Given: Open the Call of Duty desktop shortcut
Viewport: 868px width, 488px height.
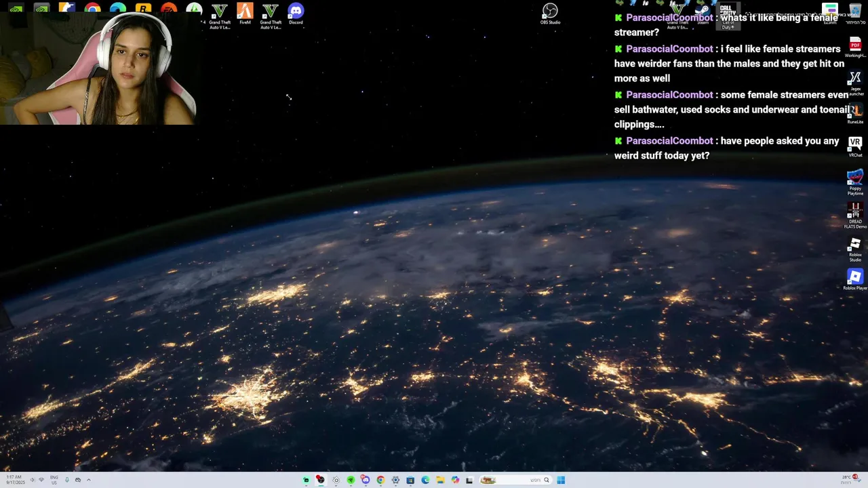Looking at the screenshot, I should (728, 16).
